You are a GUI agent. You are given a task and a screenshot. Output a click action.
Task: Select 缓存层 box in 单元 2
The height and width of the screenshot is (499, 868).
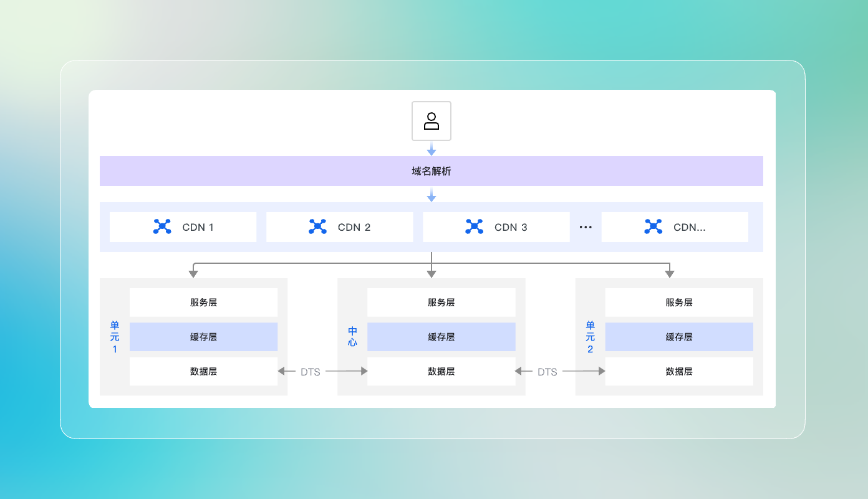tap(679, 337)
